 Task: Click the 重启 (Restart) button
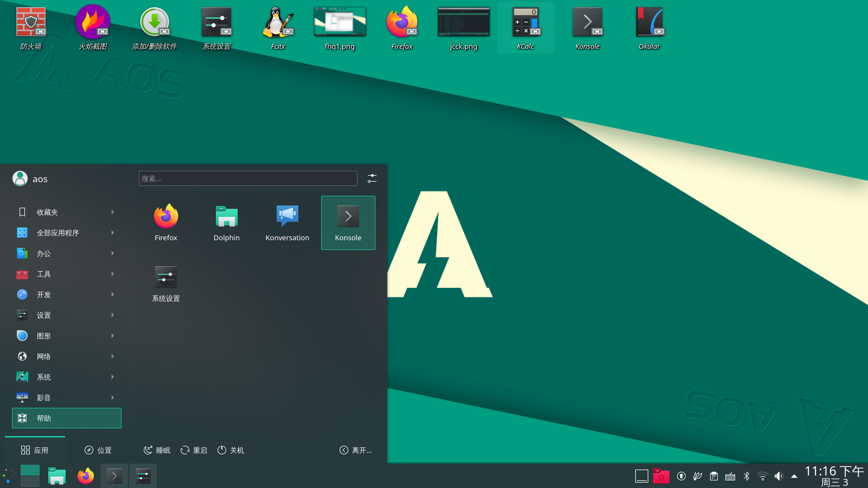pyautogui.click(x=194, y=450)
